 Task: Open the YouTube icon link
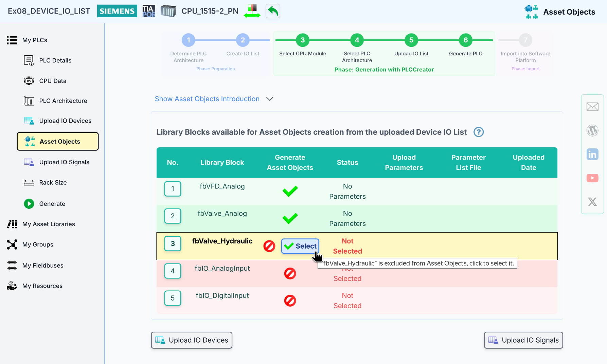coord(592,178)
